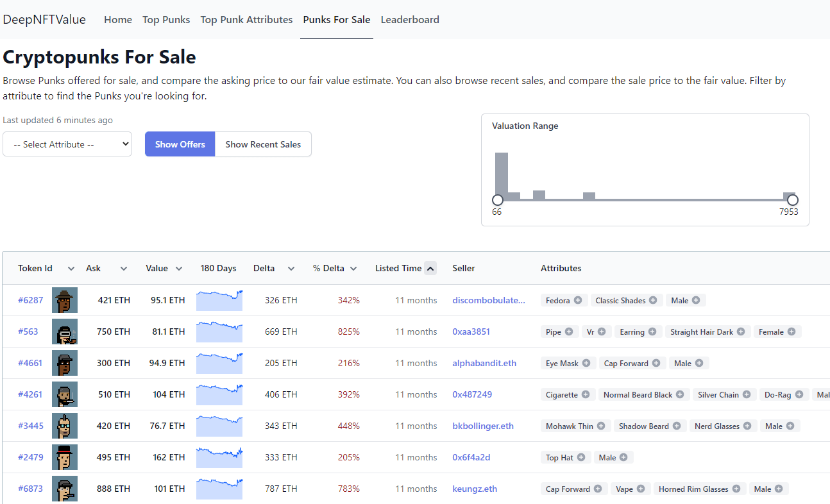Screen dimensions: 830x504
Task: Go to the Top Punks tab
Action: [166, 20]
